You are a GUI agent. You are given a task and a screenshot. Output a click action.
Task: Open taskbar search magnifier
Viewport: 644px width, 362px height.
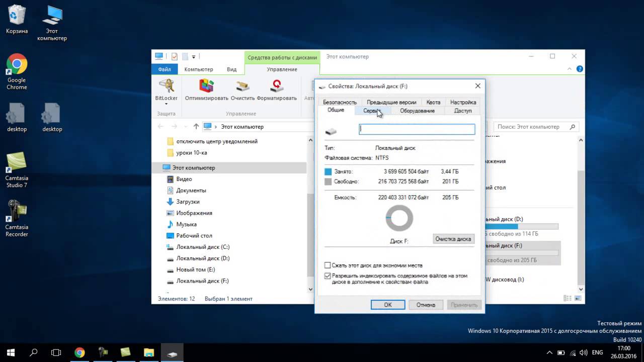(34, 353)
